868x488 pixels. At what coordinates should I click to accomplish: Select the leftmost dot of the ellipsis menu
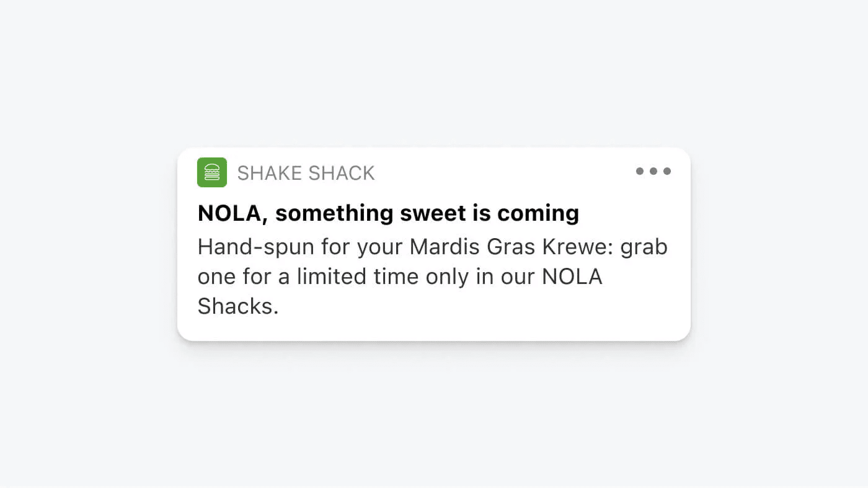coord(639,171)
